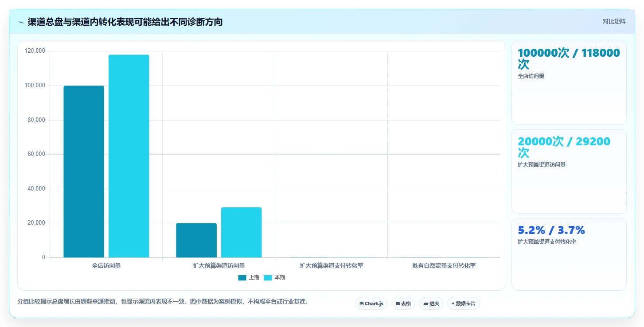Click the 扩大预算渠道访问量 本期 bar
Image resolution: width=644 pixels, height=327 pixels.
click(242, 232)
